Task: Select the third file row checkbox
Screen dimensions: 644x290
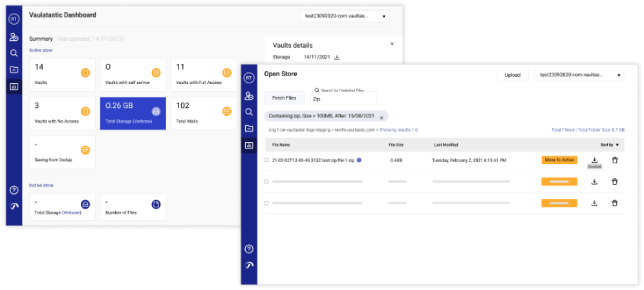Action: pyautogui.click(x=266, y=203)
